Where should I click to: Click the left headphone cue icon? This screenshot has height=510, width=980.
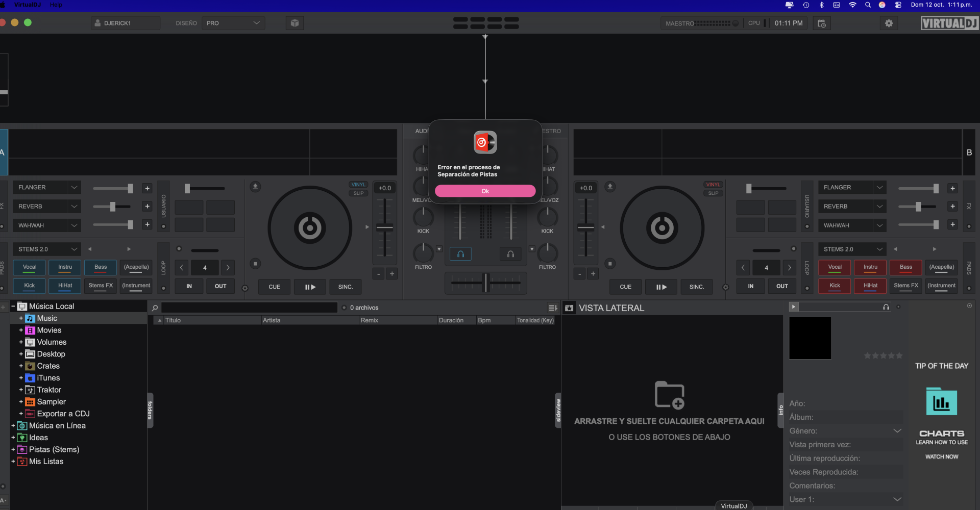460,254
